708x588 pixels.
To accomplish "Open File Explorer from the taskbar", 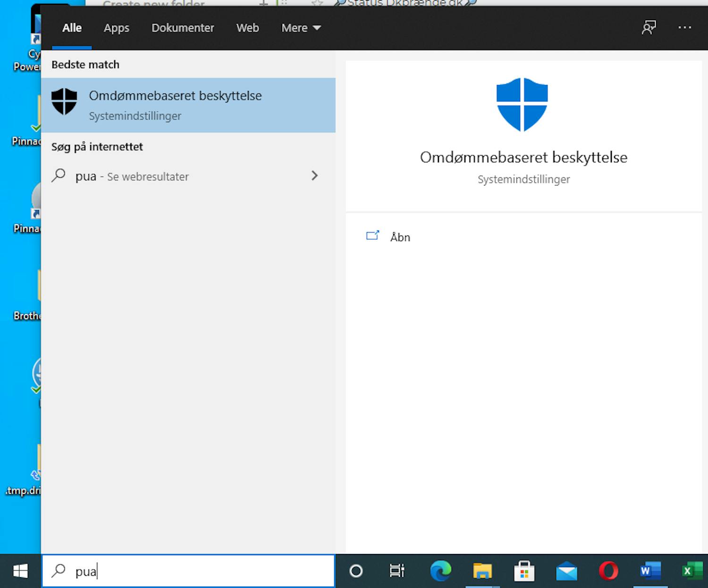I will pyautogui.click(x=482, y=571).
